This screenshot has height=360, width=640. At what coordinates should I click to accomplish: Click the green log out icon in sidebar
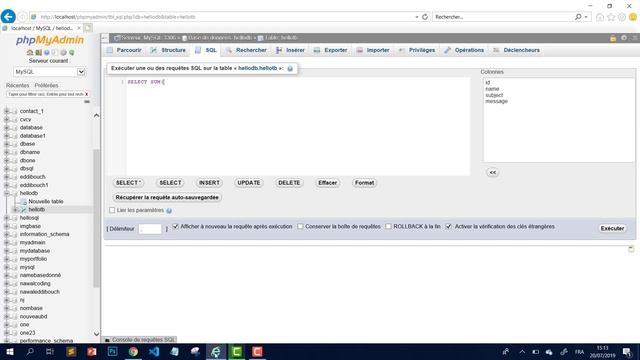(38, 53)
